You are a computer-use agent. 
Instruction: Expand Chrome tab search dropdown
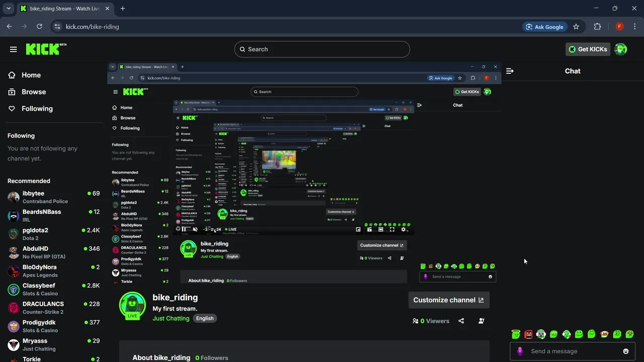(9, 9)
